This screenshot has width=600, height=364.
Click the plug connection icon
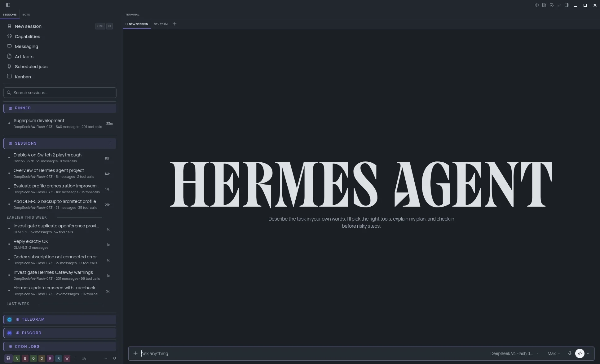[114, 358]
